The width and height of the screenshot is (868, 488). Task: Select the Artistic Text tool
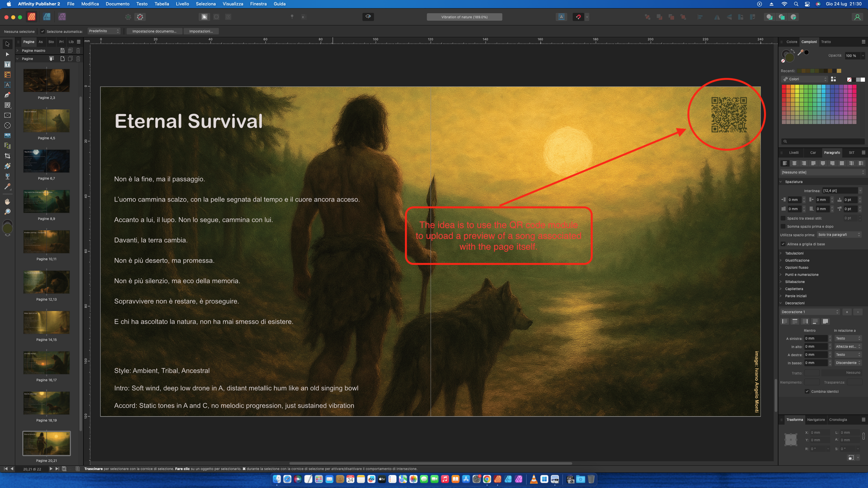point(7,85)
